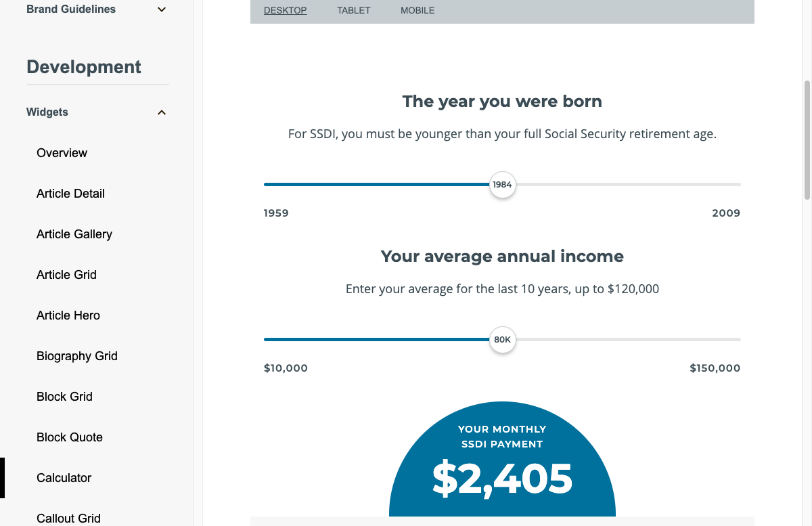
Task: Open the Block Grid widget
Action: pyautogui.click(x=64, y=397)
